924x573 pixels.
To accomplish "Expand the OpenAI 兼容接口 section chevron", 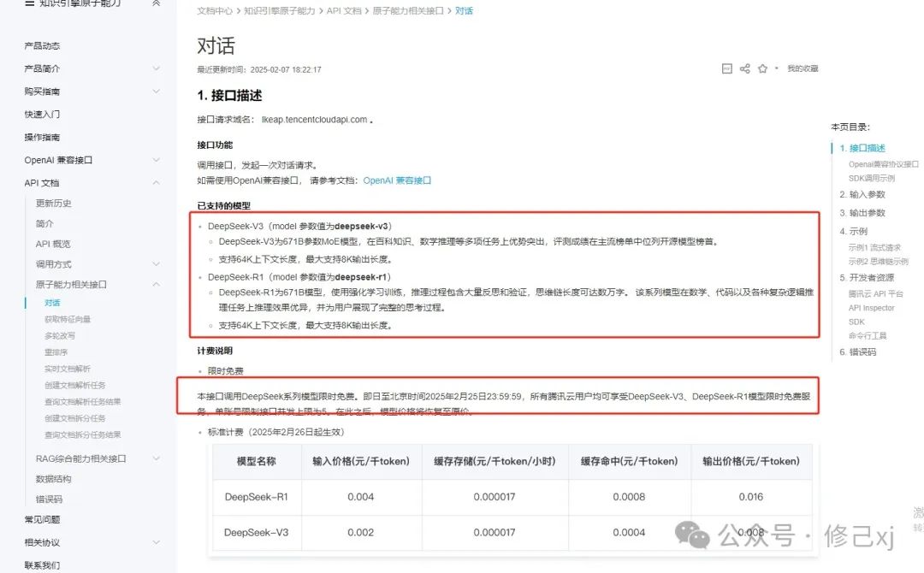I will point(157,160).
